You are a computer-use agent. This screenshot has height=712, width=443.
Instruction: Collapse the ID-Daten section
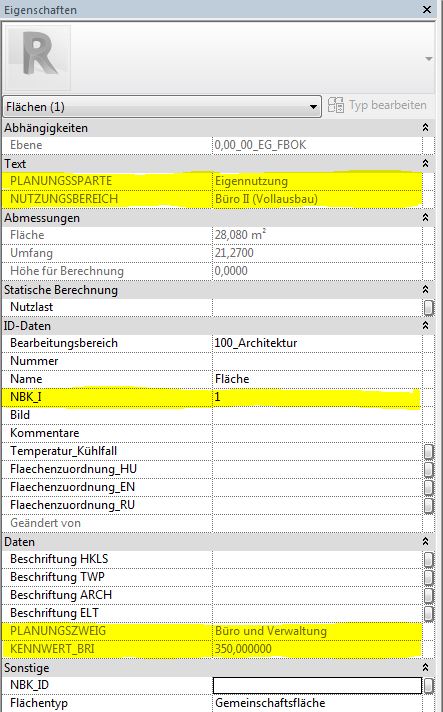[x=425, y=325]
